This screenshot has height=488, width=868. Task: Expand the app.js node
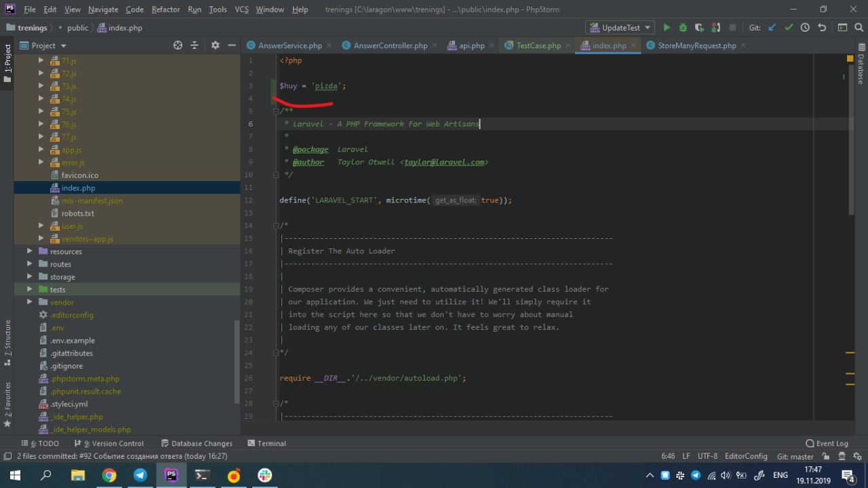pos(41,149)
